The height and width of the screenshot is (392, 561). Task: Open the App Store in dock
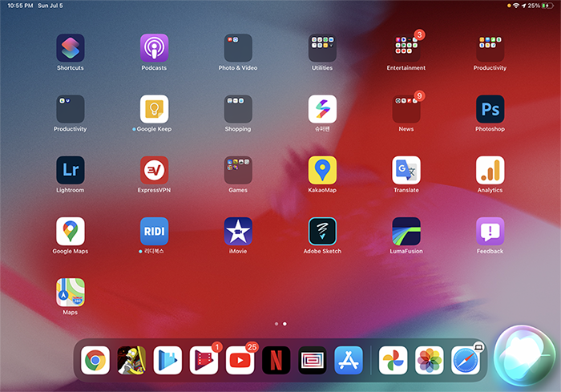348,360
